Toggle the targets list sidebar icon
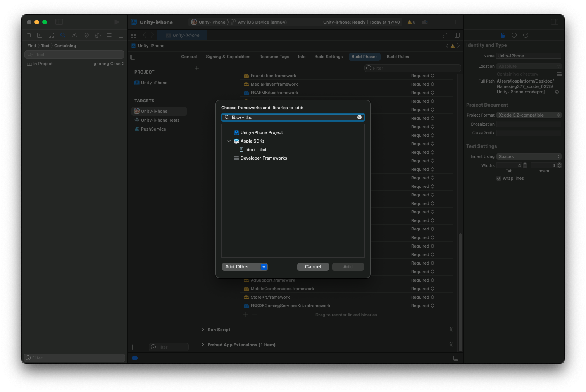The height and width of the screenshot is (392, 586). pos(133,57)
